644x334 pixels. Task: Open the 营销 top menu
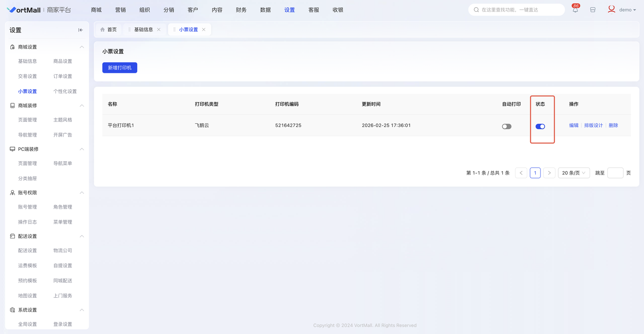120,10
